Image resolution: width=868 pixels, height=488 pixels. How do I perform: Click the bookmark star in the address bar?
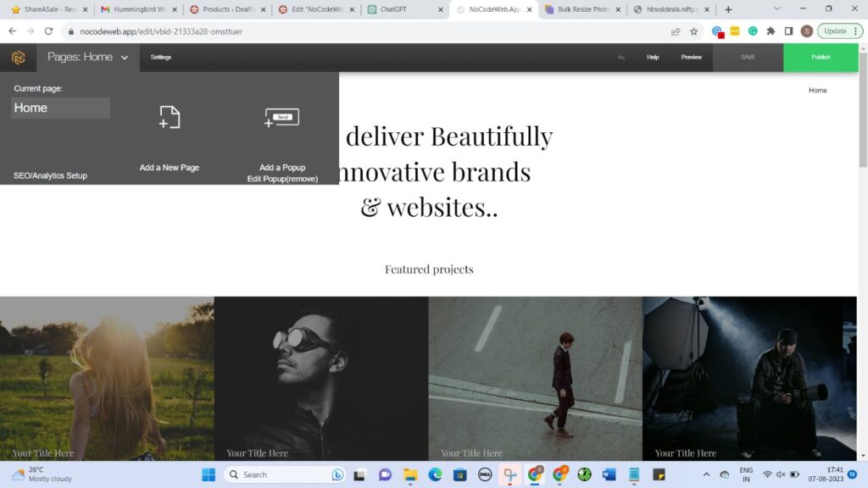click(693, 30)
